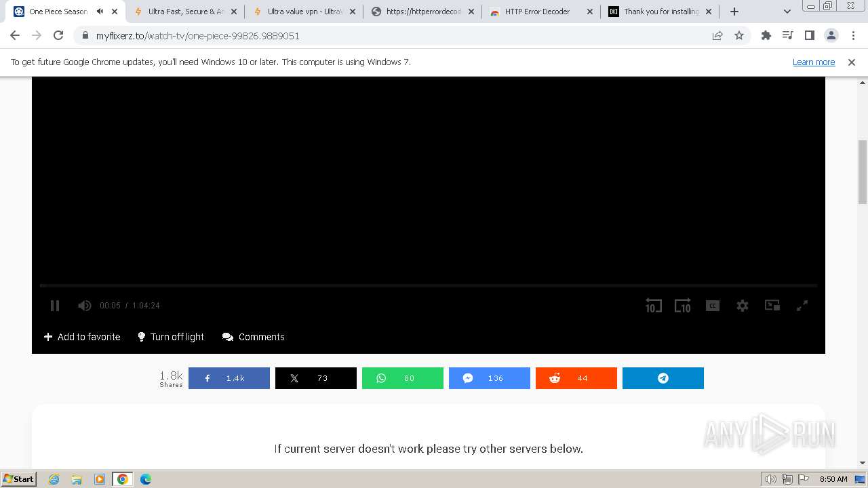Mute the video player volume
868x488 pixels.
(x=84, y=306)
